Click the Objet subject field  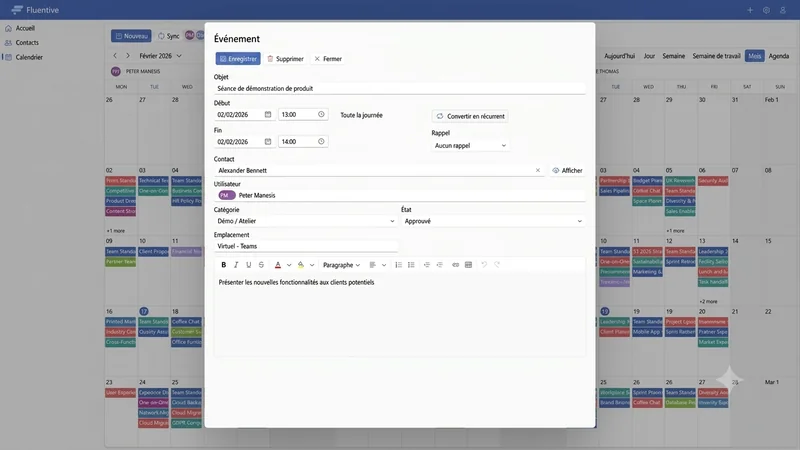pyautogui.click(x=399, y=88)
